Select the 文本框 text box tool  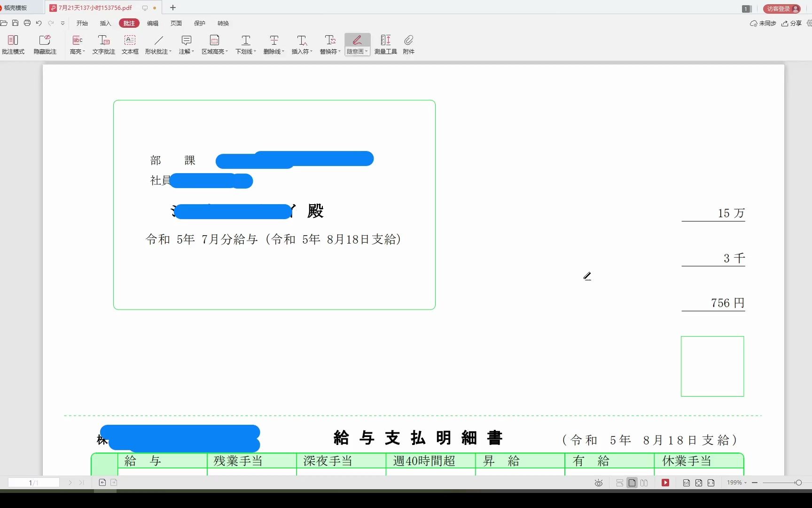coord(130,45)
